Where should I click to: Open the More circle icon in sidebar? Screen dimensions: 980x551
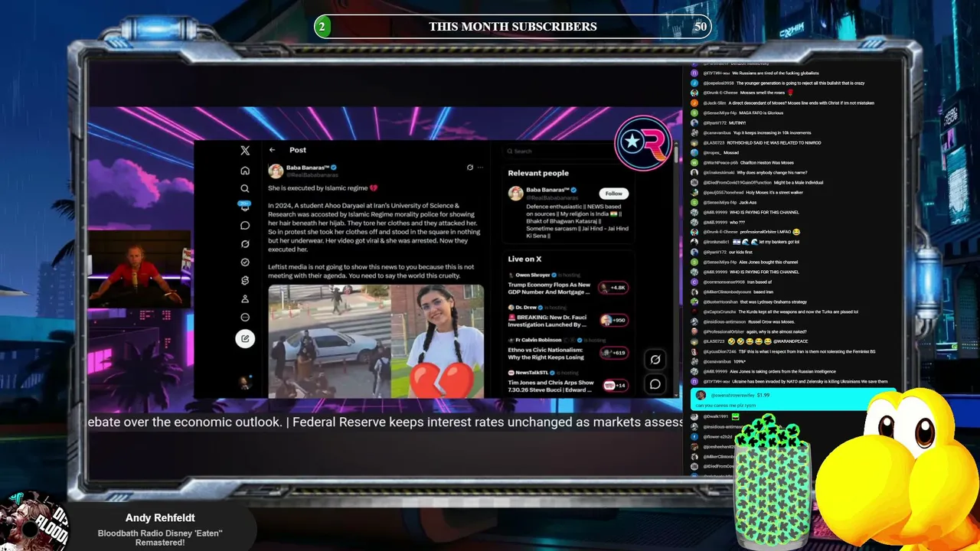(245, 318)
